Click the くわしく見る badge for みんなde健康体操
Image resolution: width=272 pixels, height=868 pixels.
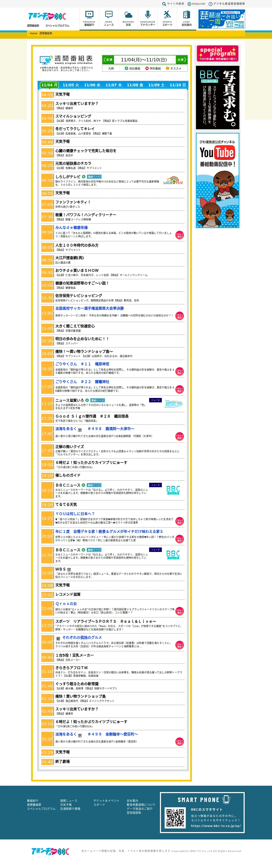(x=180, y=235)
